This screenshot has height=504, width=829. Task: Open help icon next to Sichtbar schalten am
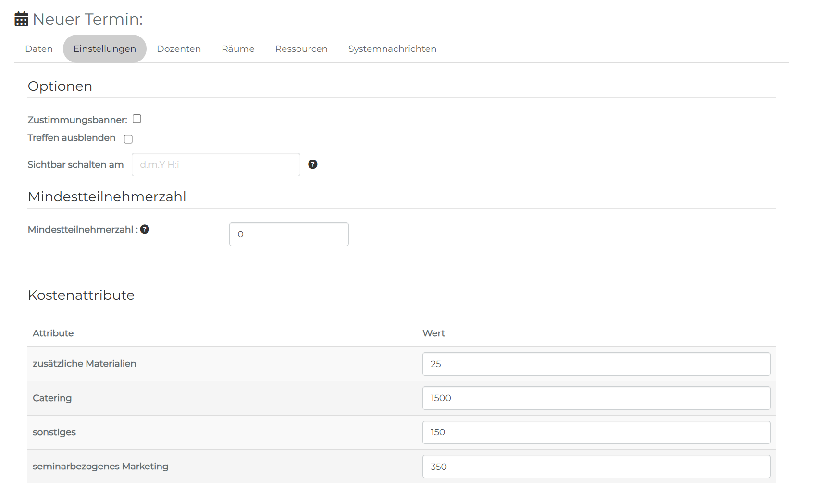coord(313,164)
